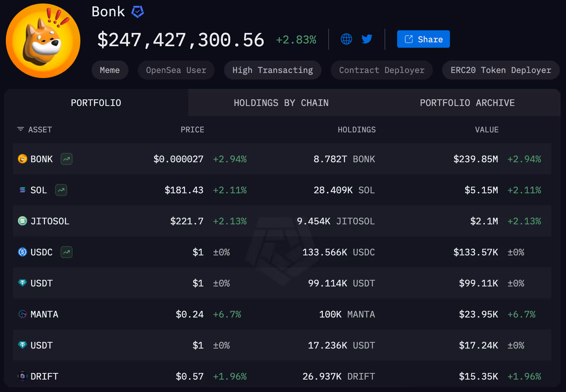The width and height of the screenshot is (566, 392).
Task: Click the $133.57K value cell
Action: pyautogui.click(x=476, y=252)
